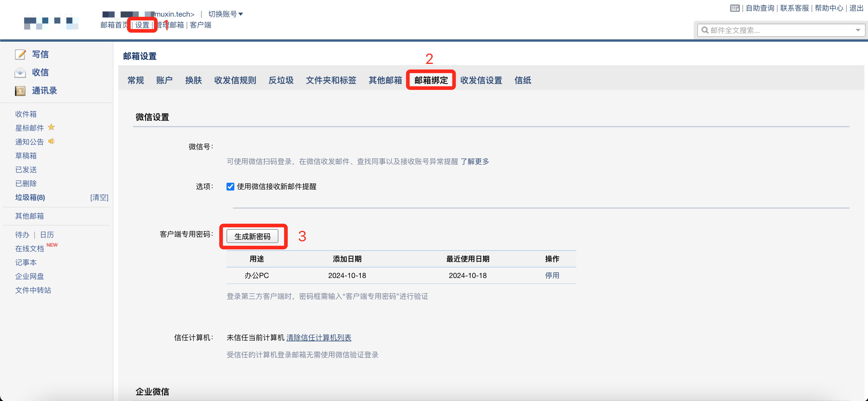The image size is (868, 401).
Task: Click the gold star icon beside 星标邮件
Action: click(x=51, y=127)
